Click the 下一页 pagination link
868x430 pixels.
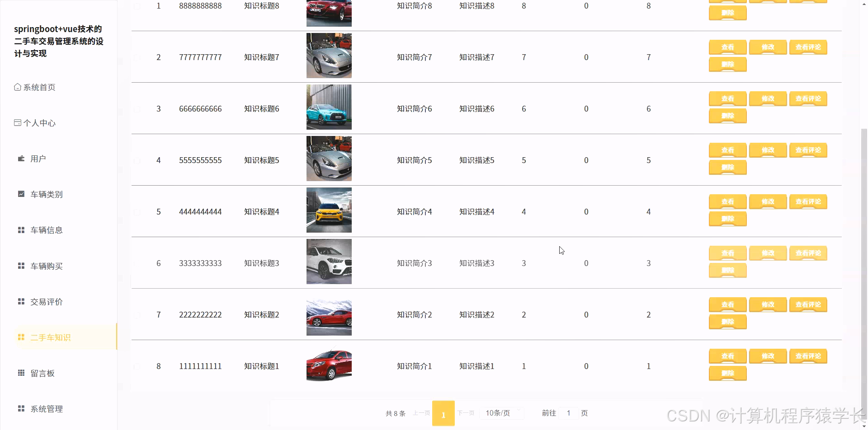click(x=466, y=412)
